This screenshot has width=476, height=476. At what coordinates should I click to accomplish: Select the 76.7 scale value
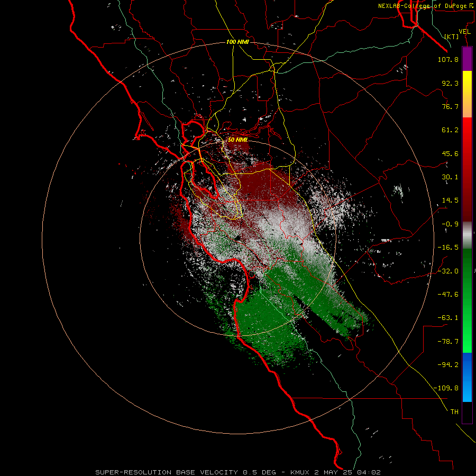click(450, 106)
